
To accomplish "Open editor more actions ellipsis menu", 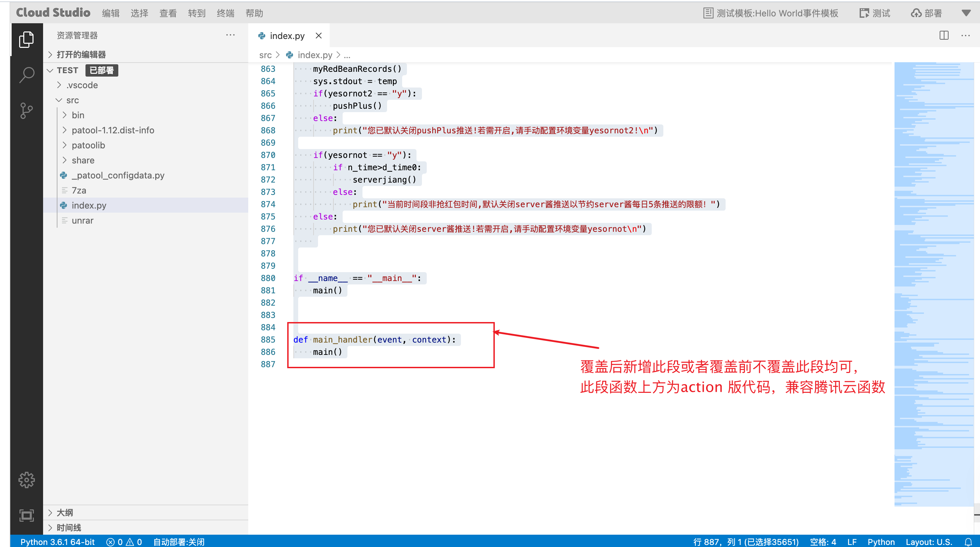I will tap(966, 35).
